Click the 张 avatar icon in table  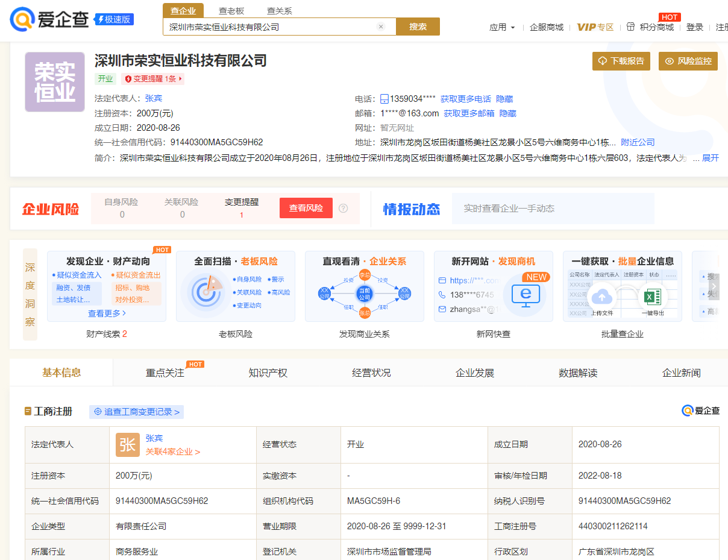click(127, 445)
